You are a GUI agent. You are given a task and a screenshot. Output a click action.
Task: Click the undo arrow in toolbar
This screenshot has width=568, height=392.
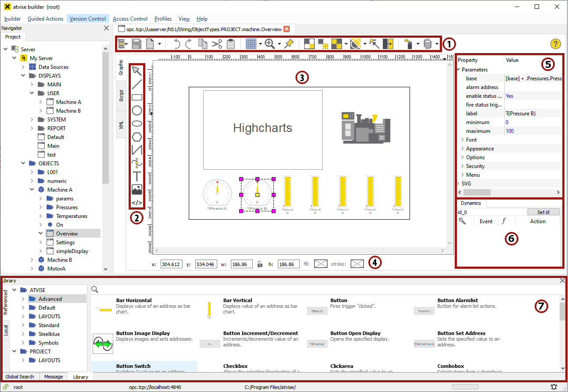point(176,44)
